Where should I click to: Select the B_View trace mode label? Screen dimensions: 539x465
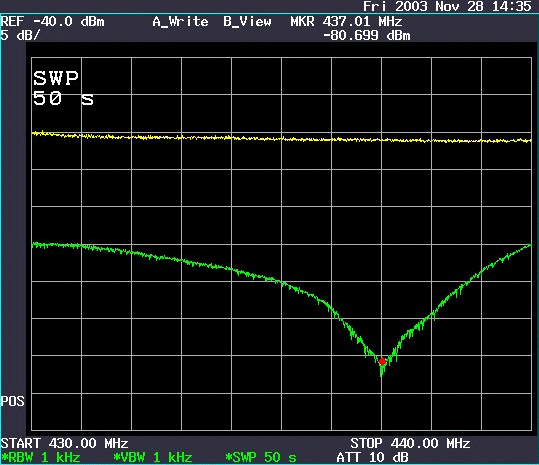click(x=247, y=22)
